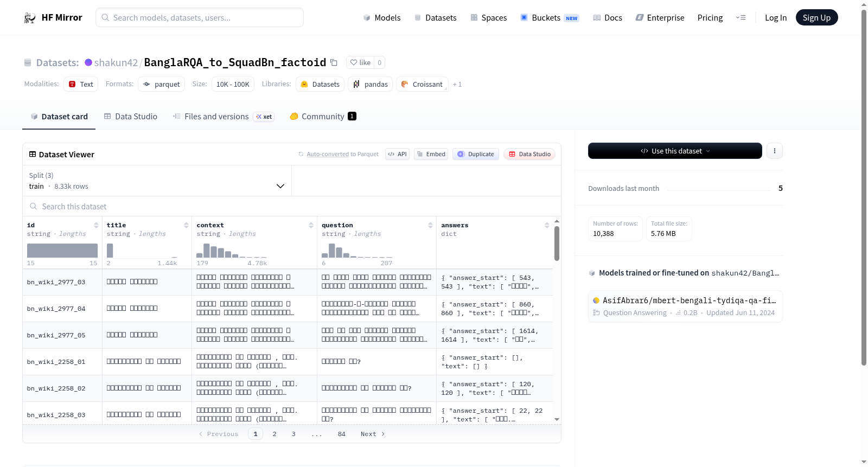Jump to page 84 of the dataset

[342, 434]
